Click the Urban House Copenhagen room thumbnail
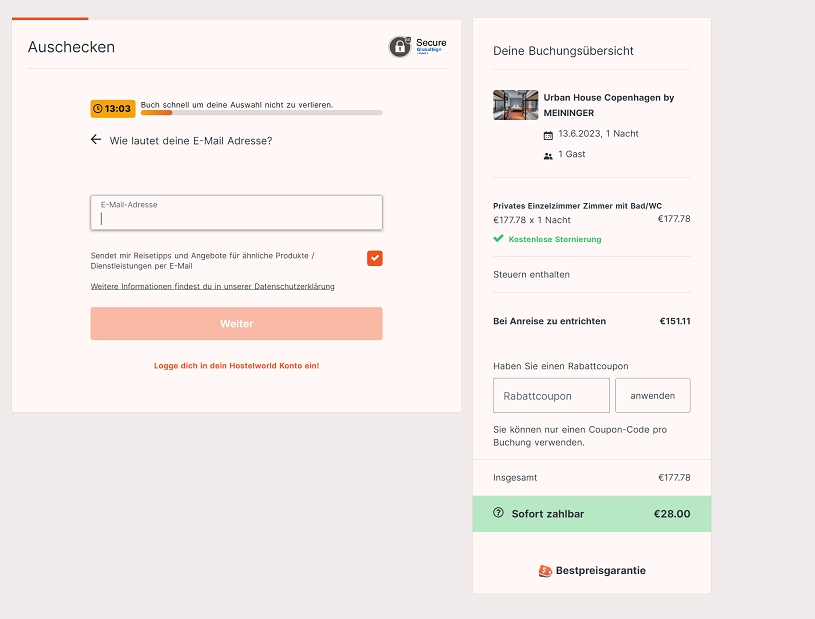The height and width of the screenshot is (619, 815). click(x=515, y=104)
